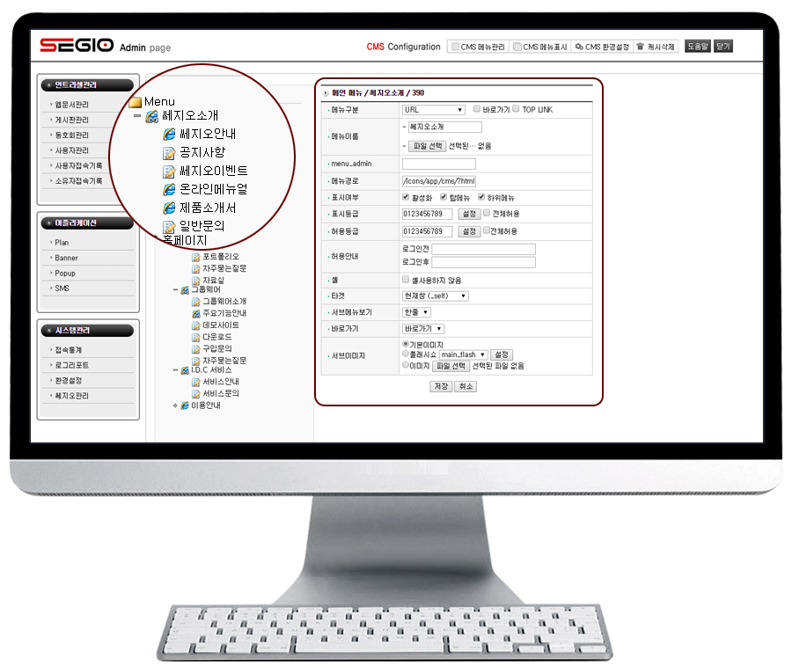This screenshot has height=672, width=792.
Task: Check the 셀사용하지 않음 checkbox
Action: pos(406,279)
